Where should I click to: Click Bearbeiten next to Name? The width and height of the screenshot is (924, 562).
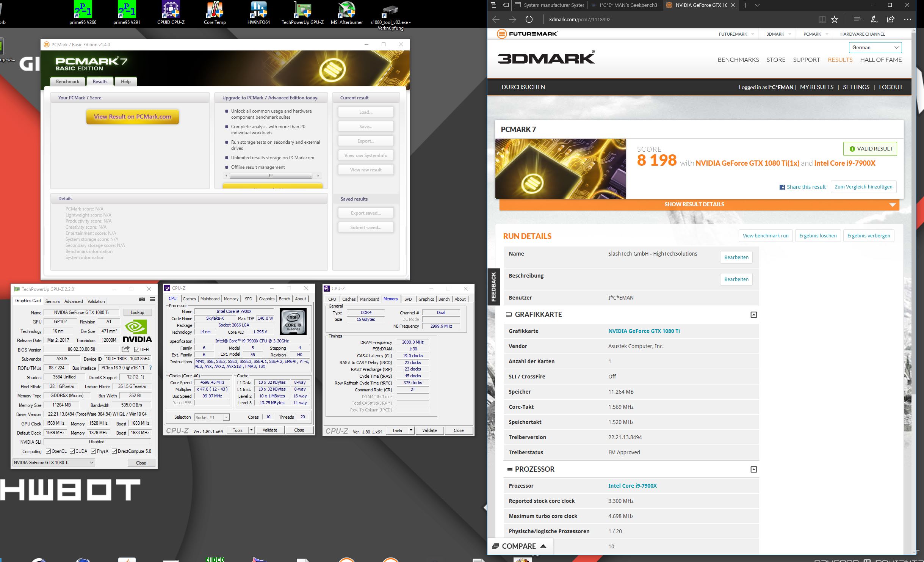[x=736, y=257]
